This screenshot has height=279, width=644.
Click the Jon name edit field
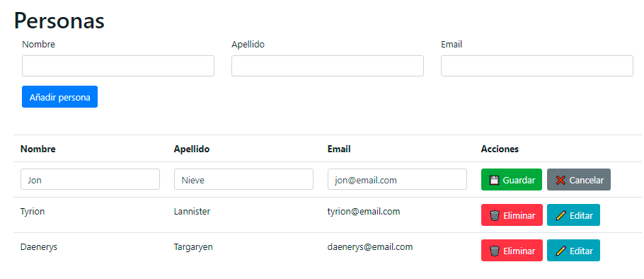[x=90, y=180]
